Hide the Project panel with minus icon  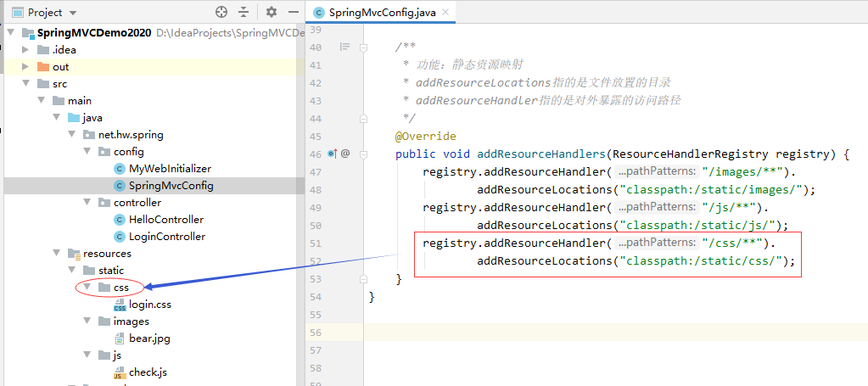(x=294, y=12)
